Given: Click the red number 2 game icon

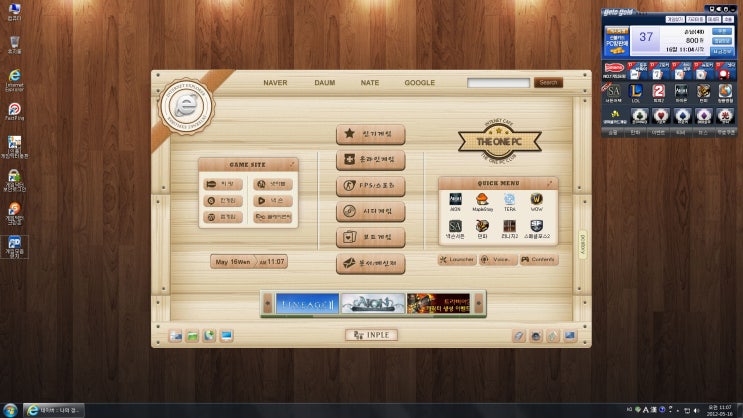Looking at the screenshot, I should 658,91.
